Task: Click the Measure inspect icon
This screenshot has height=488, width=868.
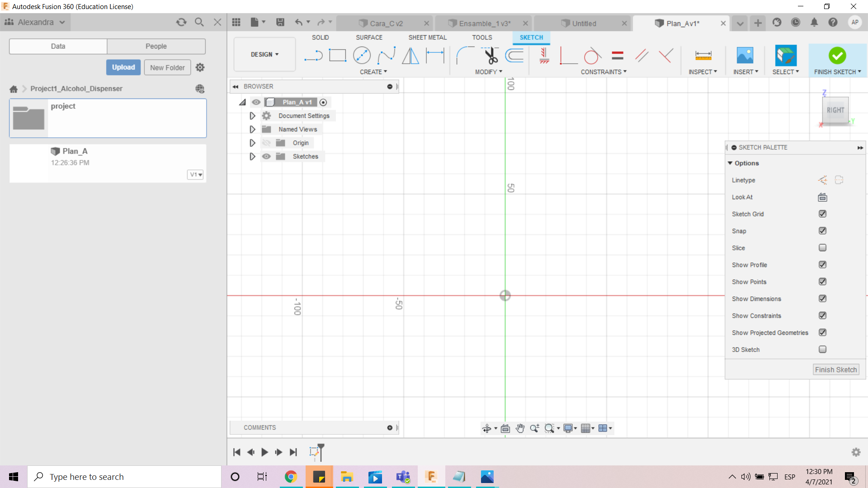Action: tap(703, 56)
